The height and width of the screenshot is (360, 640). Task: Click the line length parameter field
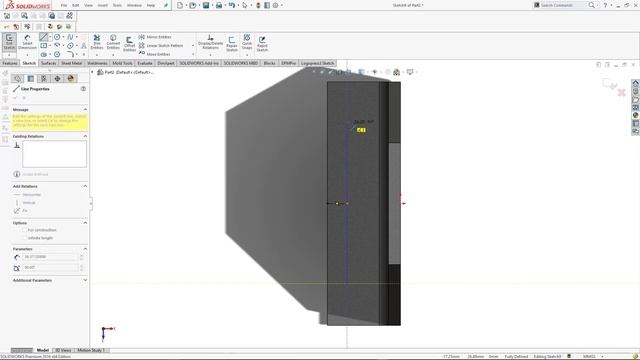50,257
